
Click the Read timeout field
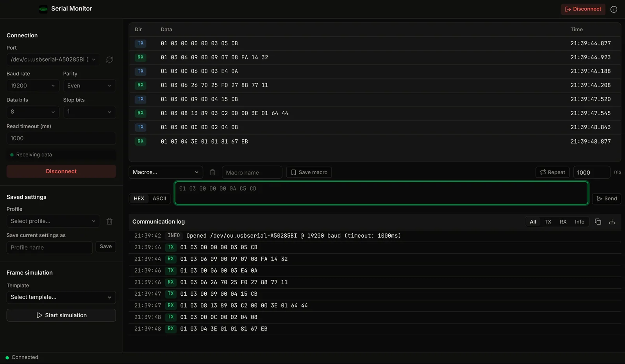[x=61, y=138]
